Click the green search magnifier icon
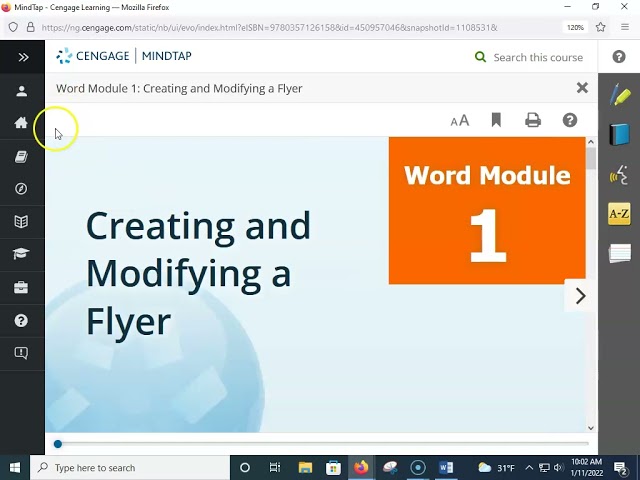Viewport: 640px width, 480px height. click(480, 57)
